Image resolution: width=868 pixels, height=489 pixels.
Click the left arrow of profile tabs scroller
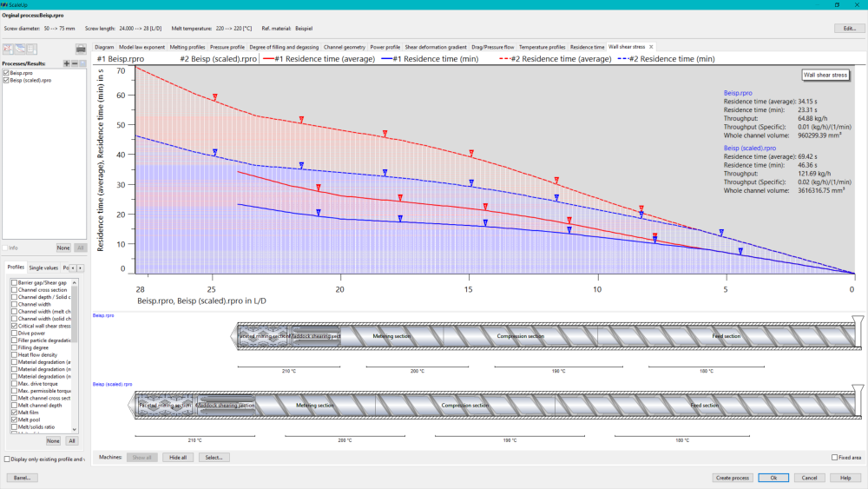pos(73,268)
